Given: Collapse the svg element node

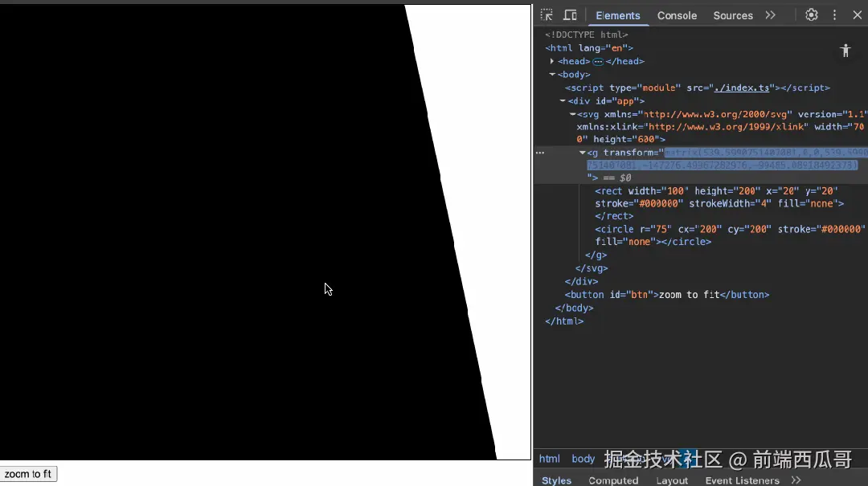Looking at the screenshot, I should coord(572,115).
